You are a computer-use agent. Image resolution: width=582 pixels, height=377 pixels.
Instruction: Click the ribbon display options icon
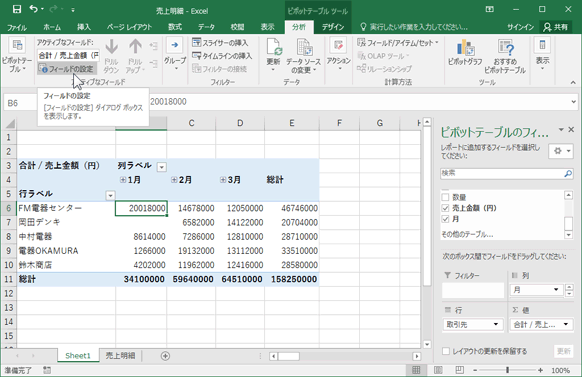490,9
